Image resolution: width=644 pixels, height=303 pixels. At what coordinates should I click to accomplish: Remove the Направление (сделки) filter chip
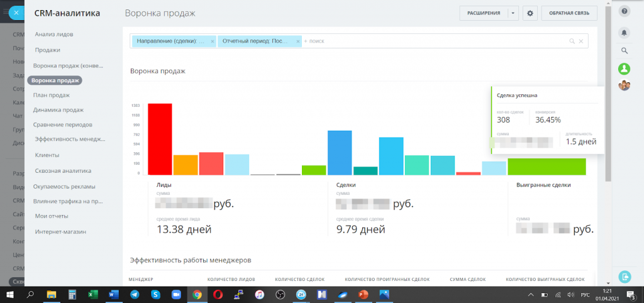[x=213, y=41]
